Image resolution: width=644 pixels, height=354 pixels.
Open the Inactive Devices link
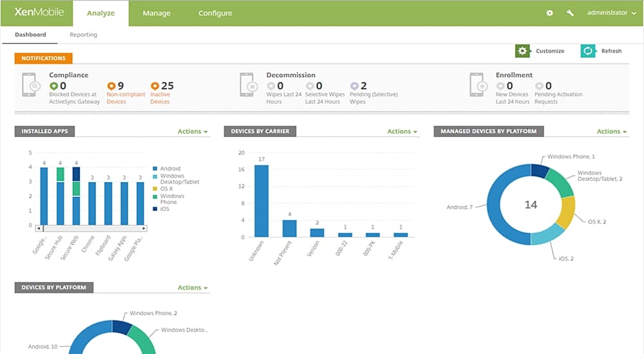[x=160, y=98]
